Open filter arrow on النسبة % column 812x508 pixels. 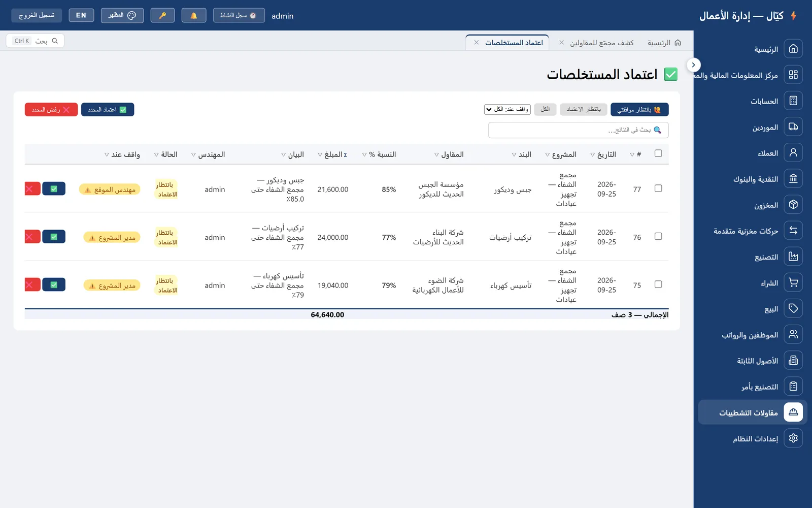[x=364, y=154]
